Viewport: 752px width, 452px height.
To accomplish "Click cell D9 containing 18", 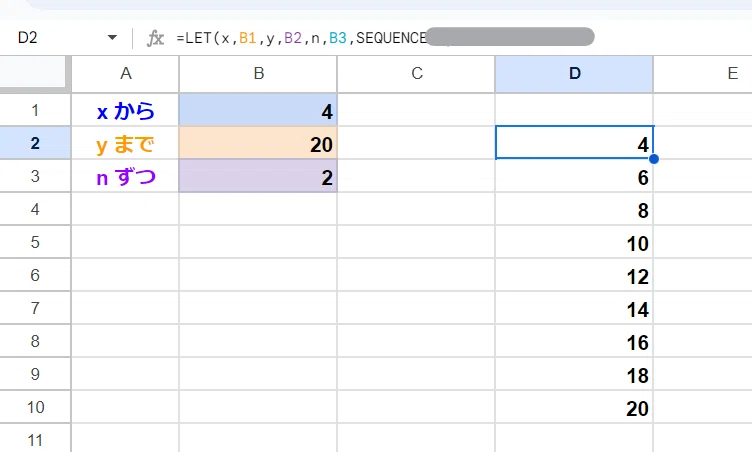I will (x=574, y=374).
